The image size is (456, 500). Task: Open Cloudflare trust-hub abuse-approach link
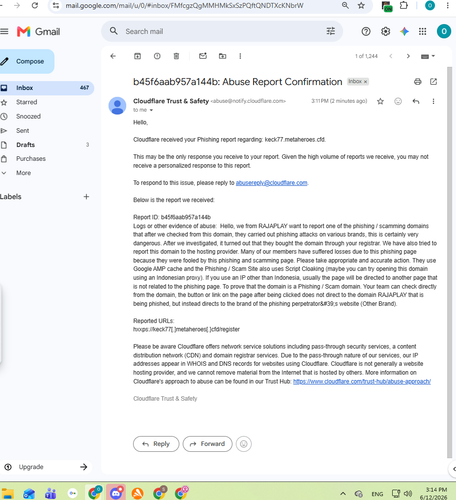point(362,381)
